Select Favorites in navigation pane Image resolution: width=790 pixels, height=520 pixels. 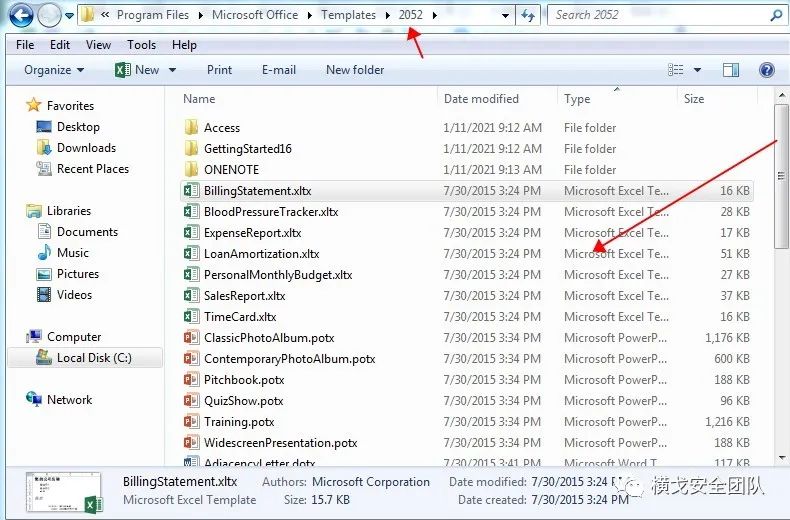click(70, 106)
